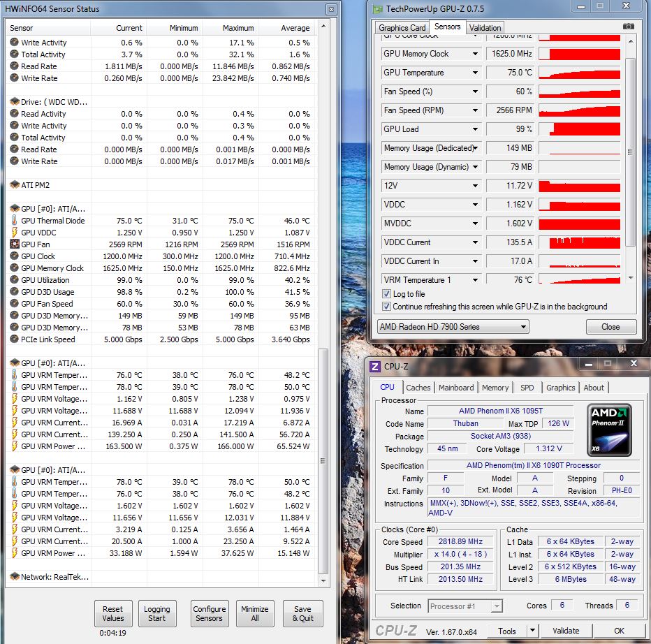
Task: Open the 12V sensor dropdown in GPU-Z
Action: pos(475,186)
